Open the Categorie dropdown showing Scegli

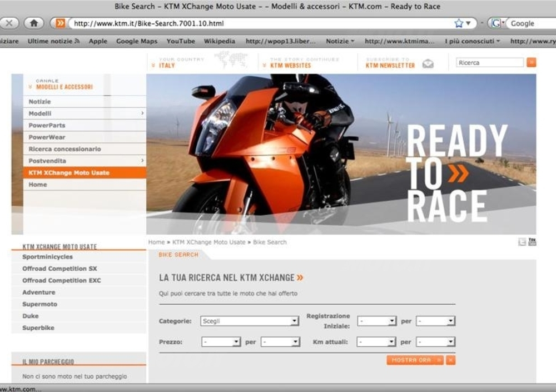point(250,321)
